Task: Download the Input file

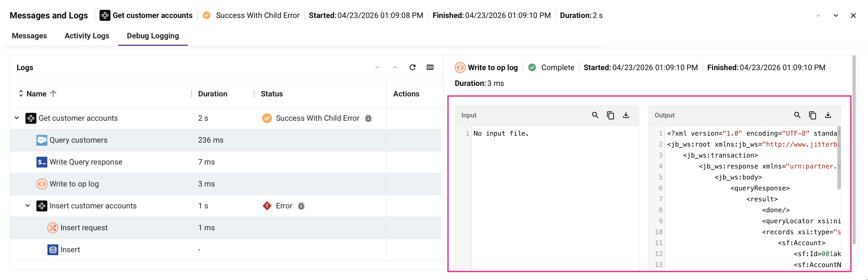Action: pyautogui.click(x=626, y=115)
